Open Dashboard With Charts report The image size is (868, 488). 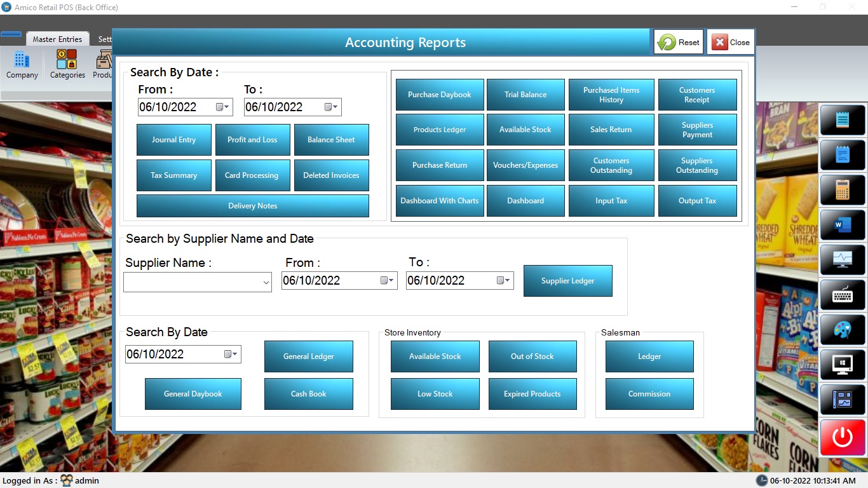coord(440,201)
